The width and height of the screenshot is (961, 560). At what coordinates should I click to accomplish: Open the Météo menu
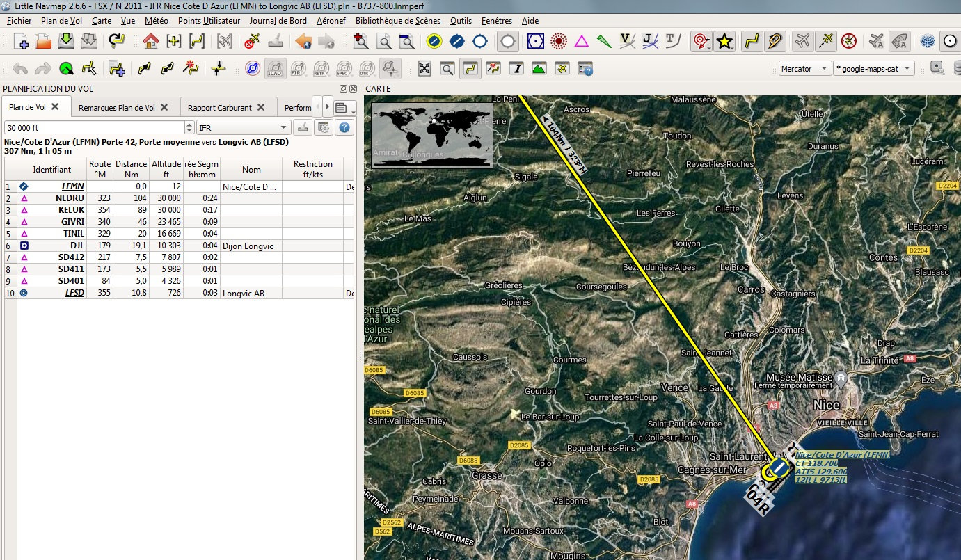point(157,21)
